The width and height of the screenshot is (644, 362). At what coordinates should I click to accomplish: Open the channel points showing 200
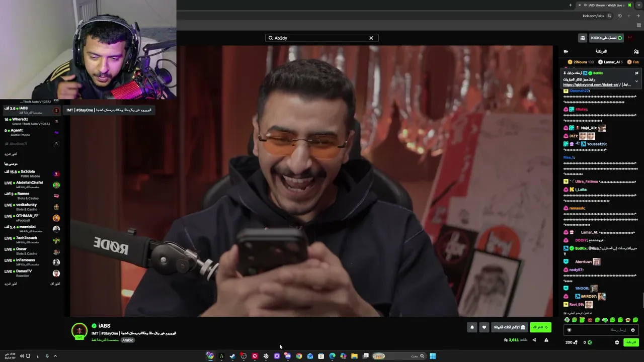pos(572,343)
